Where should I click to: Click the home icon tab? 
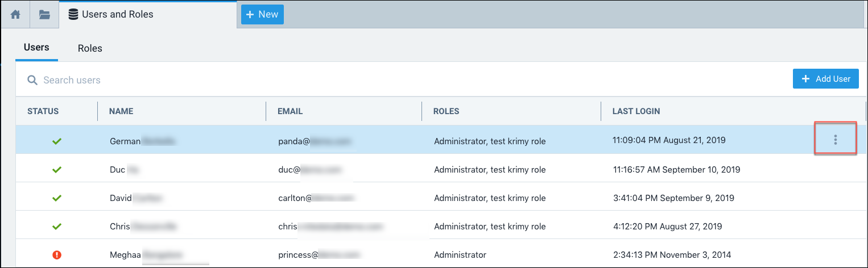(x=15, y=15)
